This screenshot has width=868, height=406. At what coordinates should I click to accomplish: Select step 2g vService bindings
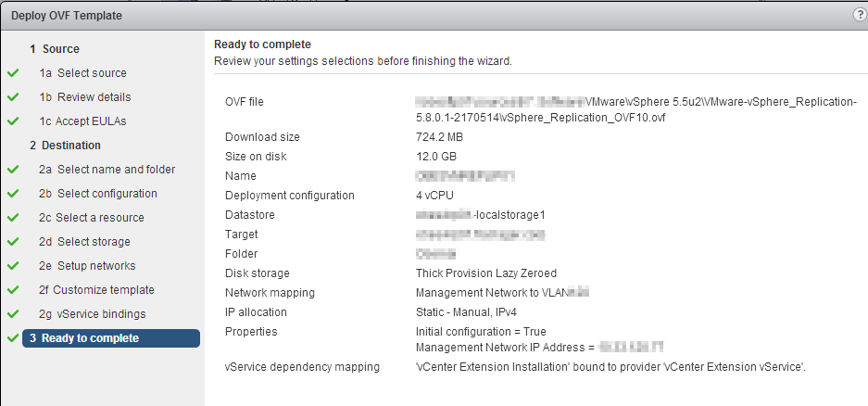click(x=93, y=314)
